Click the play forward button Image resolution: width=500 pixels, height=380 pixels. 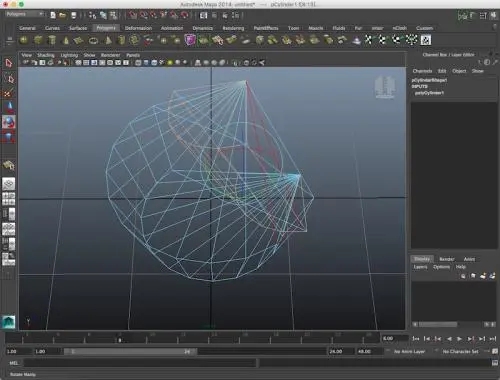pos(459,339)
